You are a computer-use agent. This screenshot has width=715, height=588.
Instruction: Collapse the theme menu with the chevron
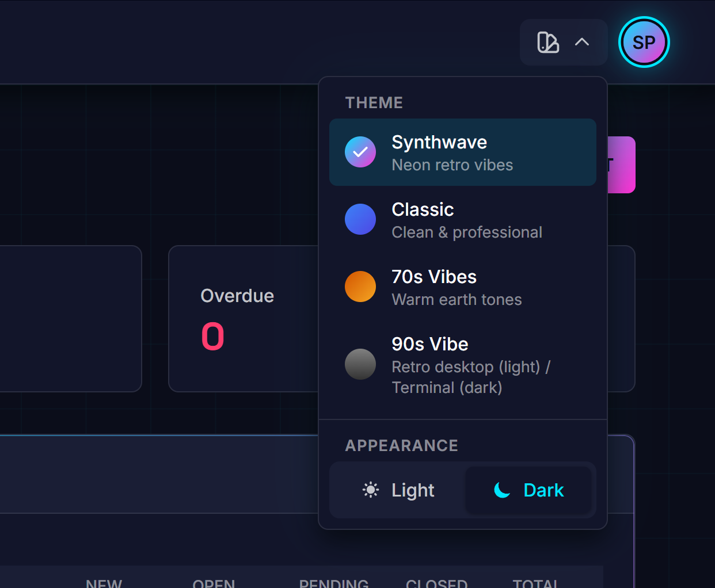[582, 42]
